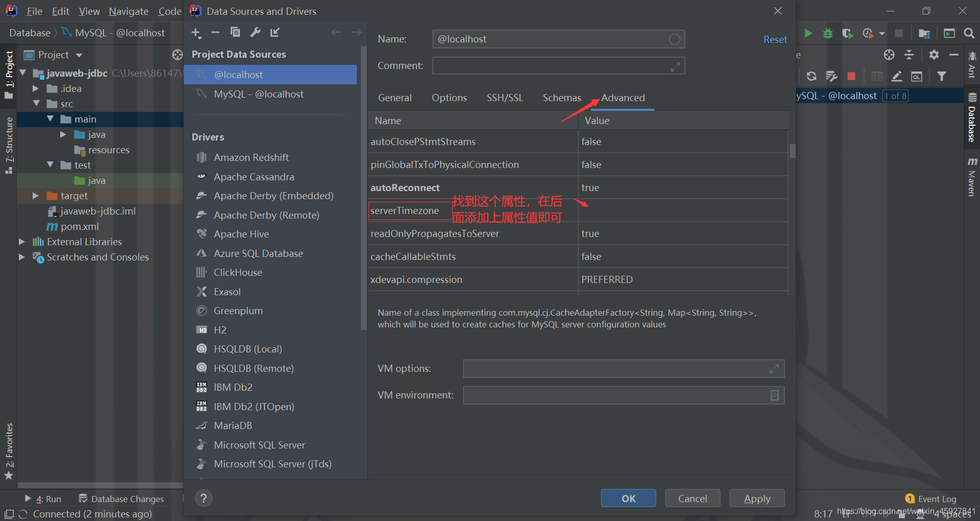
Task: Select the @localhost data source
Action: 270,75
